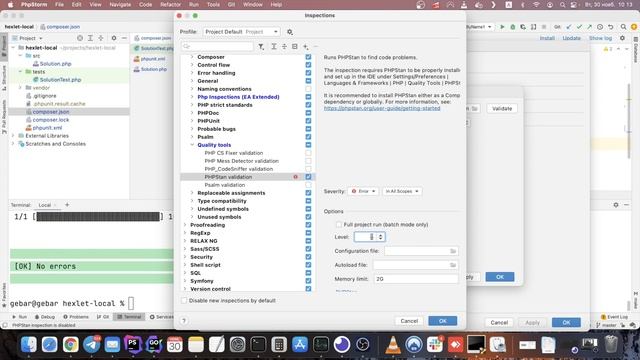Check Full project run (batch mode only)

pyautogui.click(x=339, y=224)
